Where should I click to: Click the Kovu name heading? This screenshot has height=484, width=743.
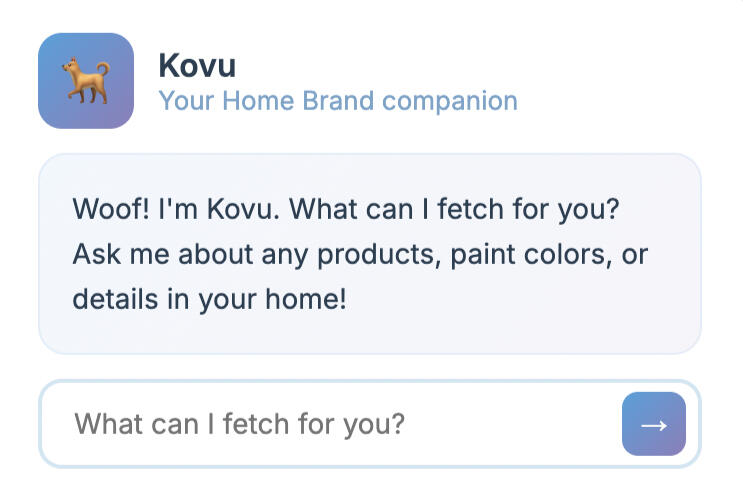pyautogui.click(x=197, y=66)
